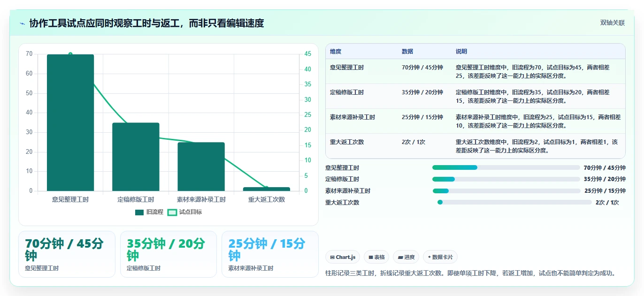Click the 意见整理工时 progress bar

tap(506, 167)
